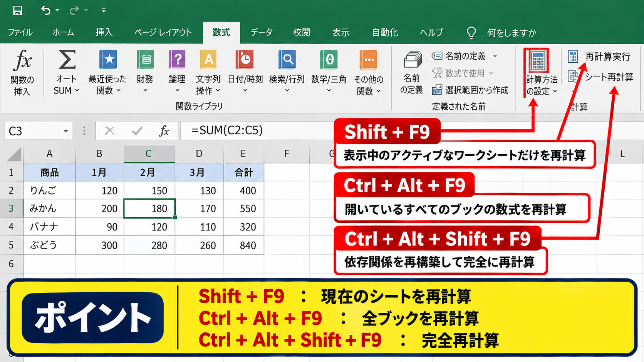The height and width of the screenshot is (362, 644).
Task: Expand the 名前の定義 dropdown arrow
Action: click(495, 56)
